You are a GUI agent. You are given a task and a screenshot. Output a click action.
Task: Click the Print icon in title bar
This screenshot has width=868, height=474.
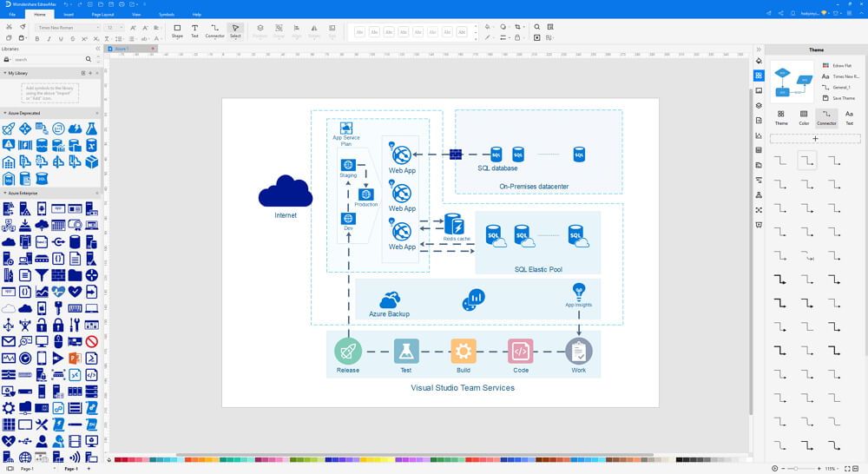tap(122, 4)
